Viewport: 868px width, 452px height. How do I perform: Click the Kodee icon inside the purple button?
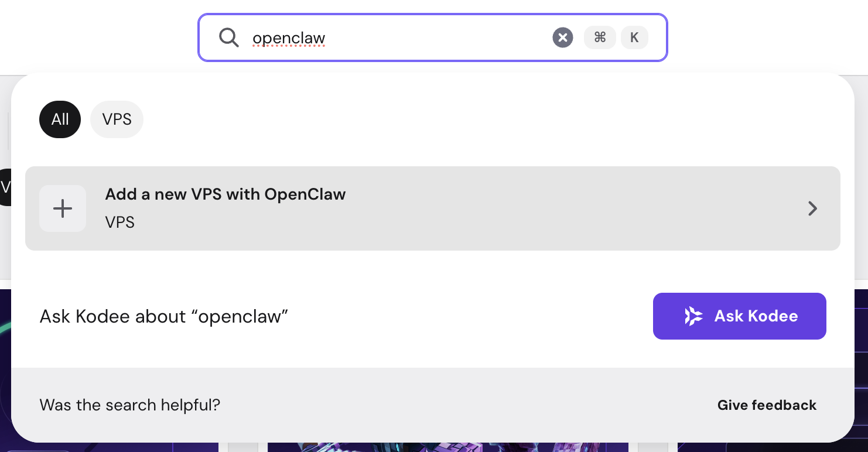pos(694,316)
